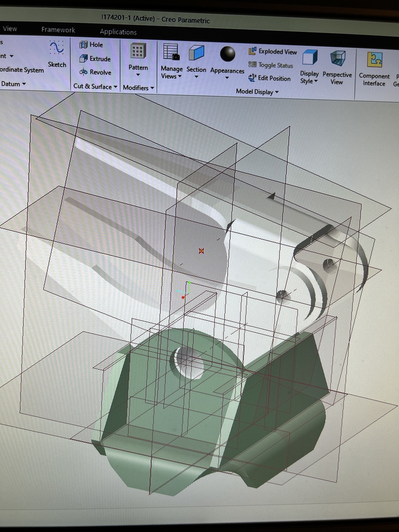The width and height of the screenshot is (399, 532).
Task: Click the Section cube icon
Action: (196, 53)
